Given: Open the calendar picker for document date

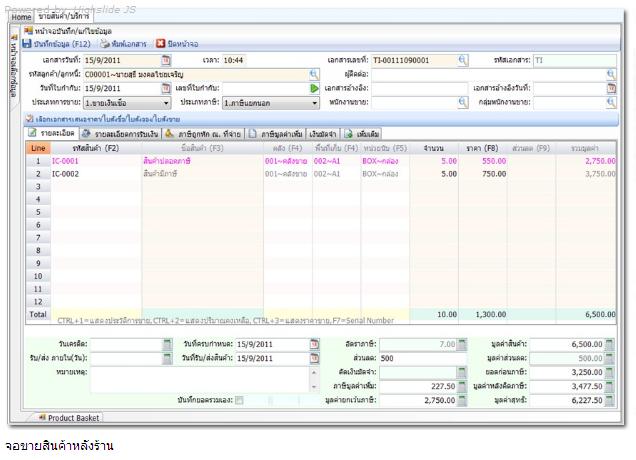Looking at the screenshot, I should 166,60.
